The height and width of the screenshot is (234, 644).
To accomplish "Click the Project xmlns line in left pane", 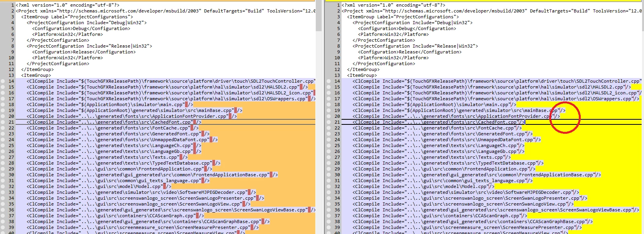I will 165,11.
